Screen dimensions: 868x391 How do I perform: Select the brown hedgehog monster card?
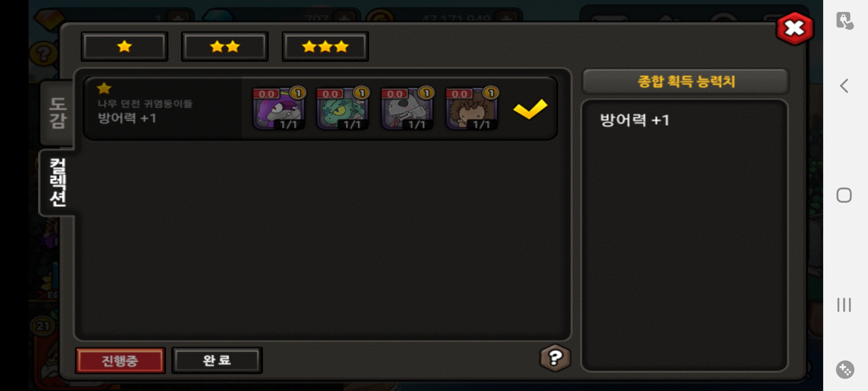[472, 108]
